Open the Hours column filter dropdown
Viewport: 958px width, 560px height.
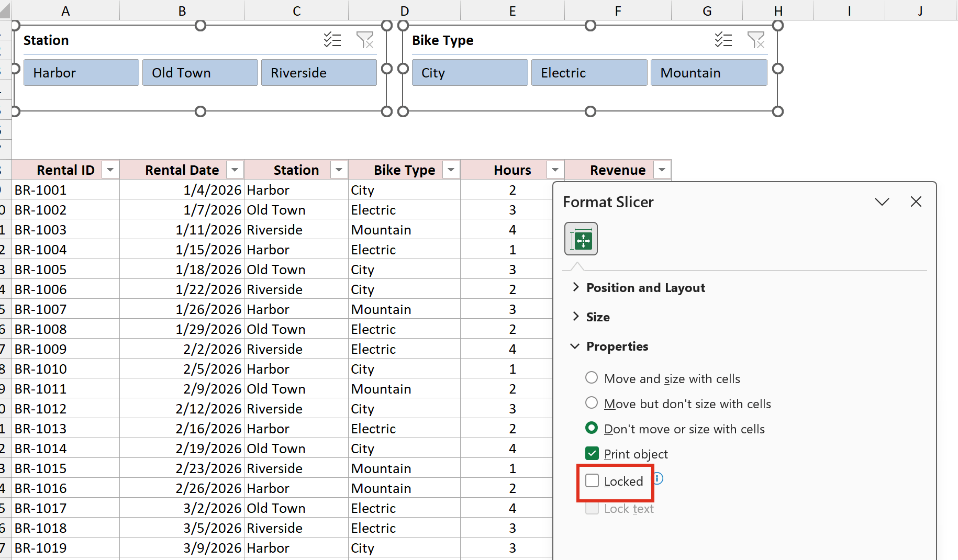(x=555, y=170)
